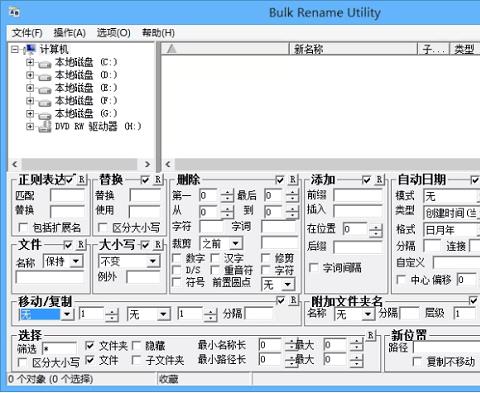The image size is (480, 393).
Task: Uncheck 文件夹 in Selection section
Action: [90, 346]
